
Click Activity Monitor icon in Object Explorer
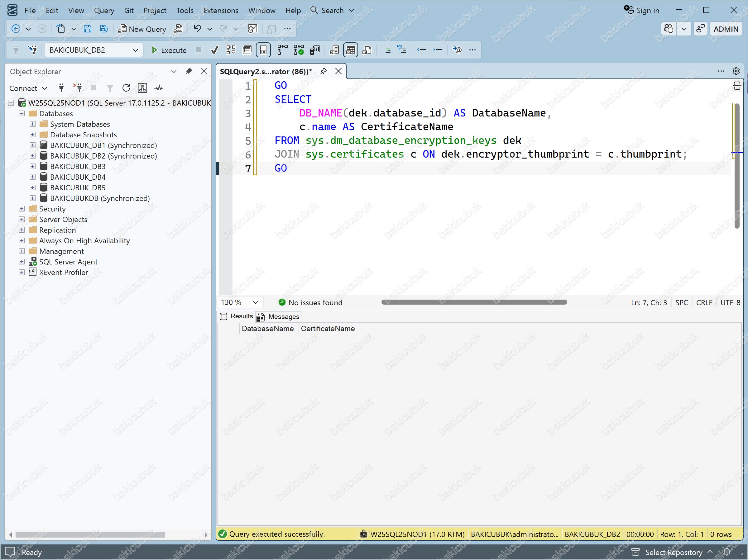click(159, 88)
